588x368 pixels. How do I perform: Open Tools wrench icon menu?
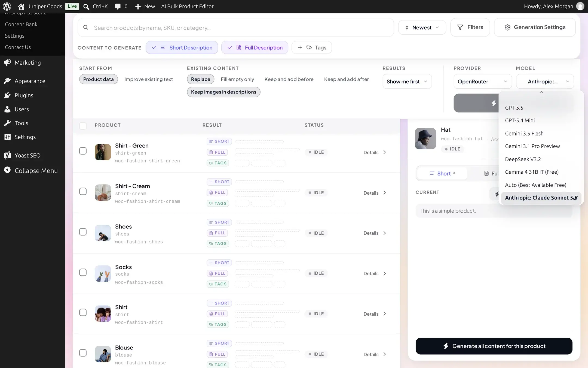(7, 123)
